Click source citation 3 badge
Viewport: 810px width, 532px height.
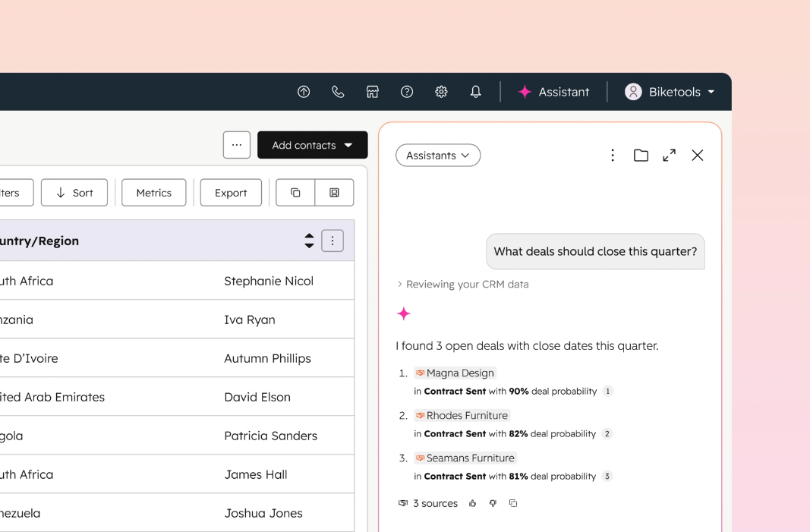[607, 476]
